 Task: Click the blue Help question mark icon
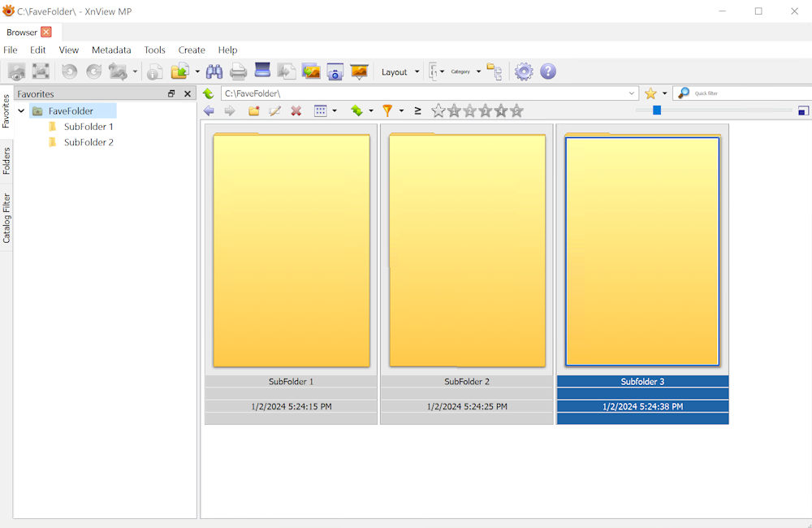click(x=548, y=71)
